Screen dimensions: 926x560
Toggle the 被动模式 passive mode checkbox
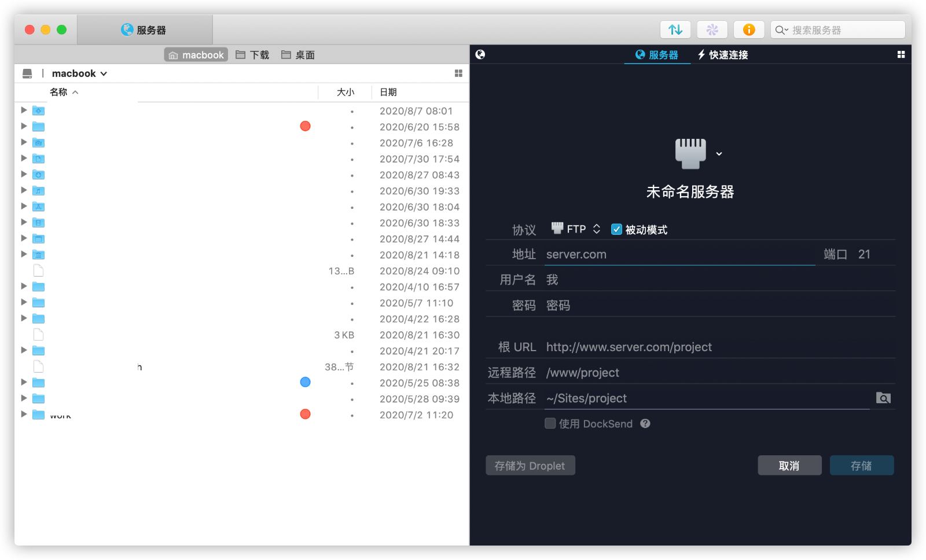pos(616,229)
